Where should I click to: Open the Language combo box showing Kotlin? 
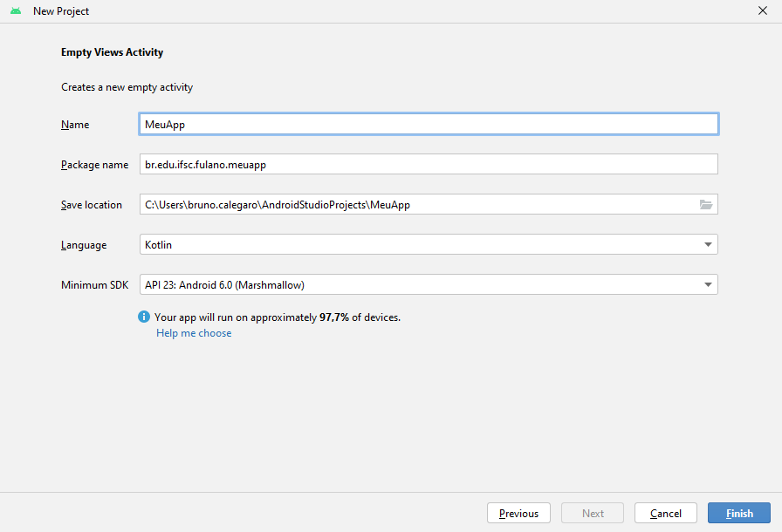[419, 245]
